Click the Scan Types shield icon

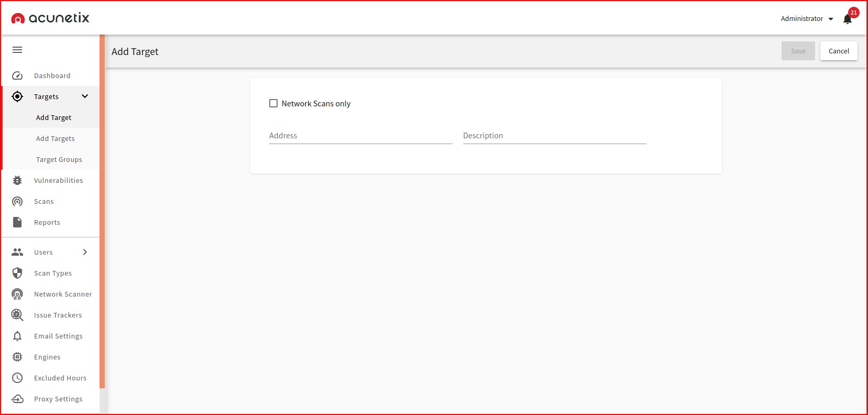[x=17, y=273]
